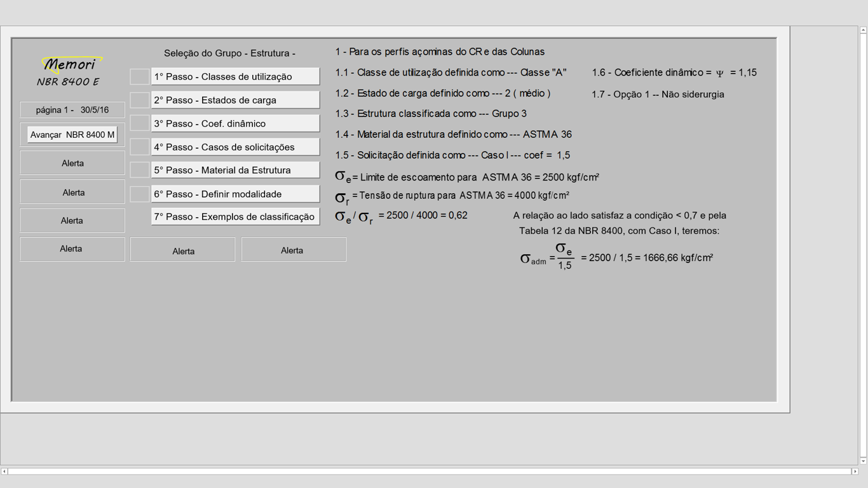Click the 'Seleção do Grupo - Estrutura -' heading

coord(229,53)
